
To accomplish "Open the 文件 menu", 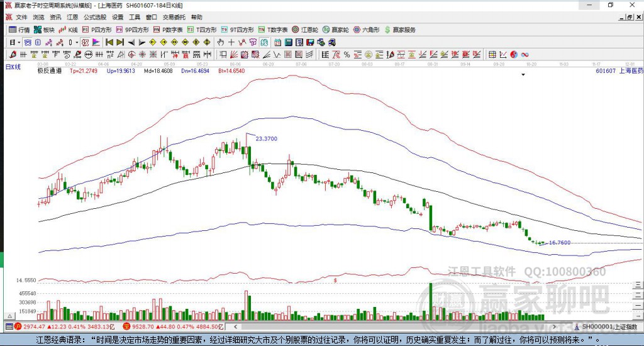I will pos(21,17).
